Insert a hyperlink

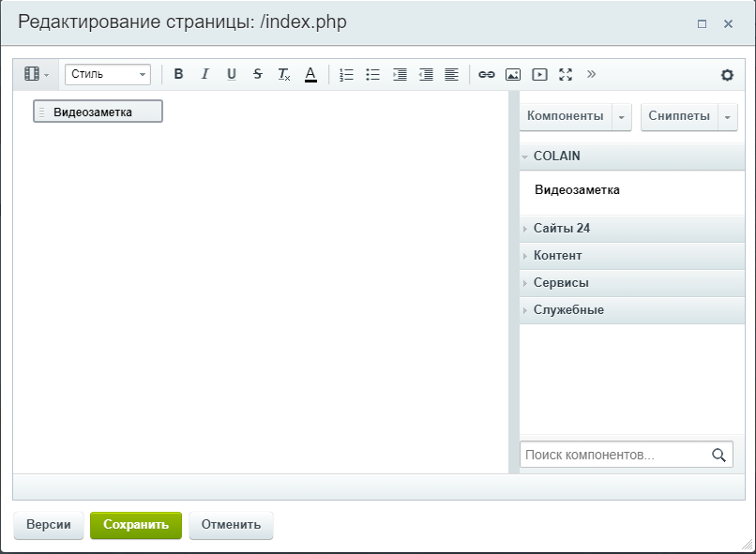(x=486, y=75)
